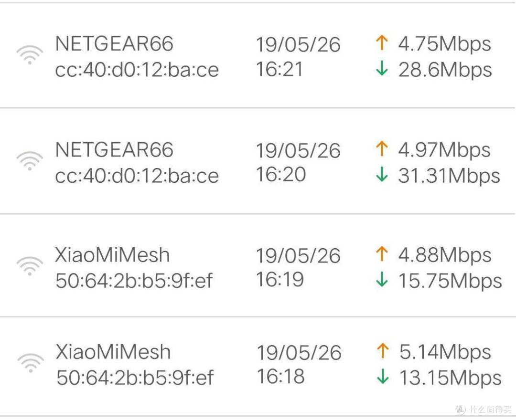This screenshot has width=516, height=420.
Task: Click the Wi-Fi icon for the 16:20 test
Action: click(30, 161)
